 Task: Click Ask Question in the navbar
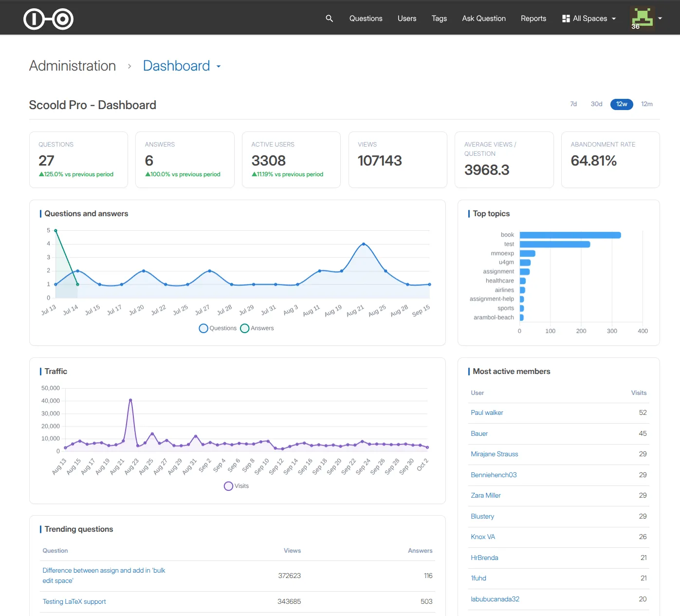[x=484, y=19]
